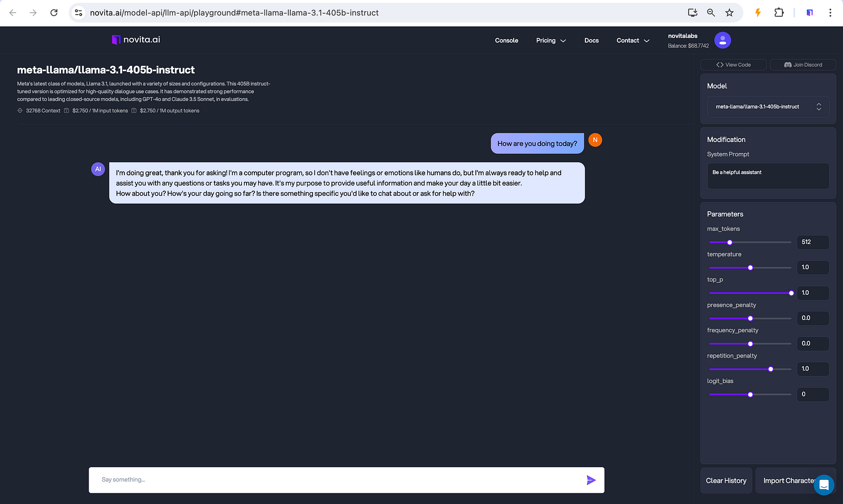Image resolution: width=843 pixels, height=504 pixels.
Task: Click the presence_penalty value field
Action: coord(813,318)
